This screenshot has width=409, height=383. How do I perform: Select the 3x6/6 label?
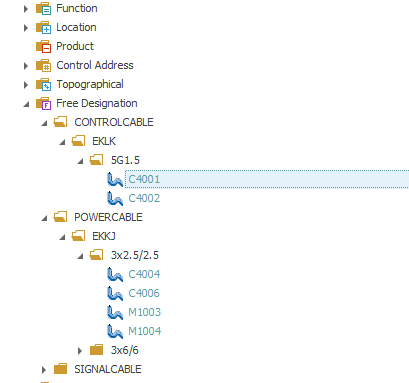[x=124, y=350]
